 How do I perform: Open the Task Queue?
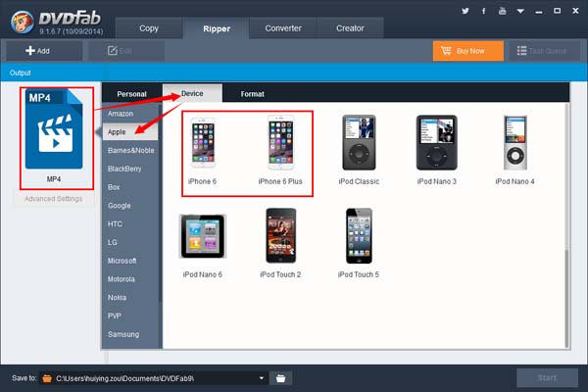coord(544,51)
